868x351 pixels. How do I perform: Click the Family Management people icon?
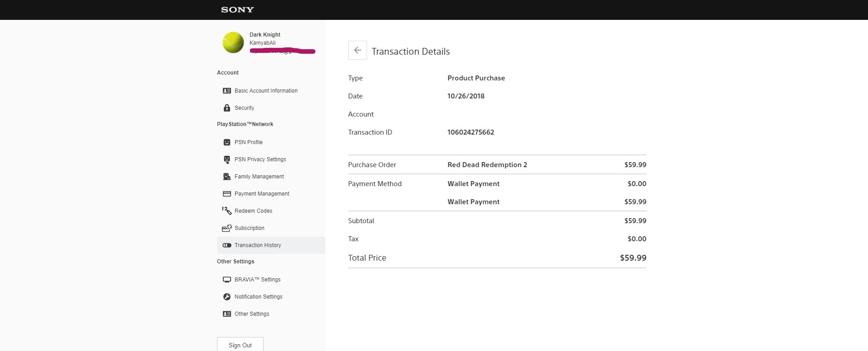(x=227, y=177)
